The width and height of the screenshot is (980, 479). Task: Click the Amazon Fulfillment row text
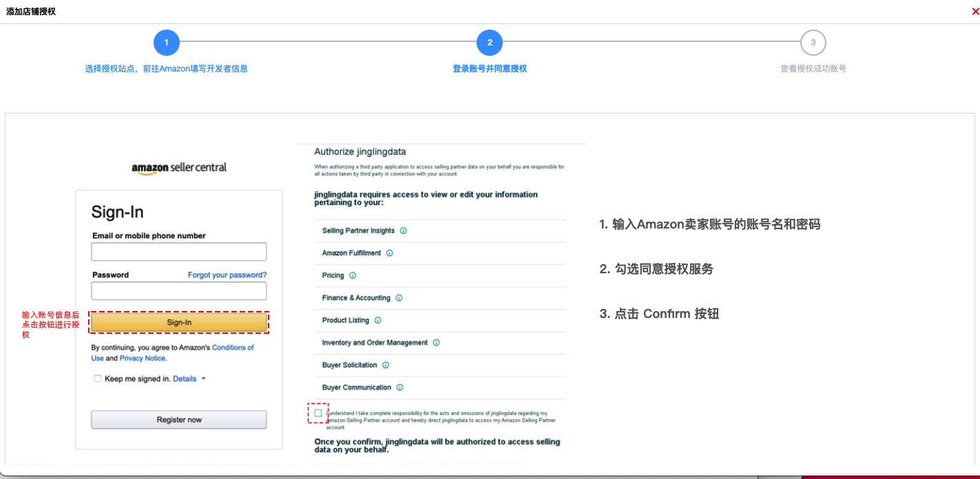pos(351,253)
